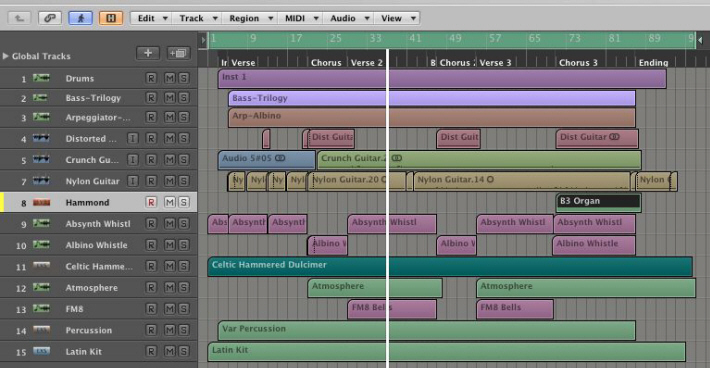Solo the Nylon Guitar track

[183, 181]
